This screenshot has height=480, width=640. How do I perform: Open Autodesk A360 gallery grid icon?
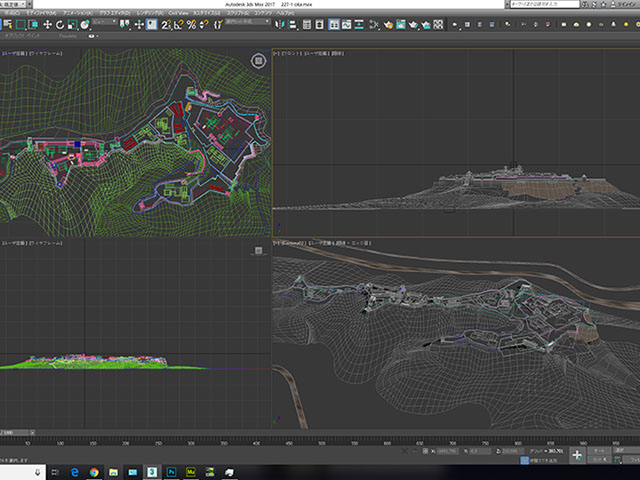(x=438, y=25)
